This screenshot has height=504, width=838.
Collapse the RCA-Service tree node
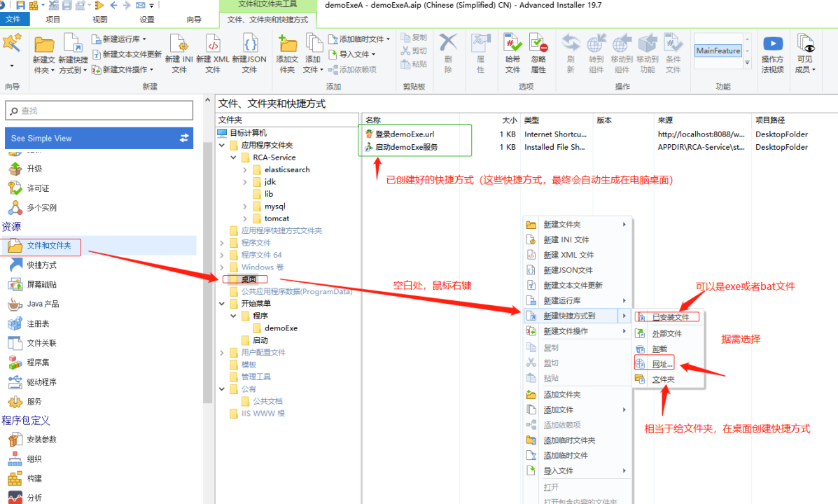coord(234,157)
